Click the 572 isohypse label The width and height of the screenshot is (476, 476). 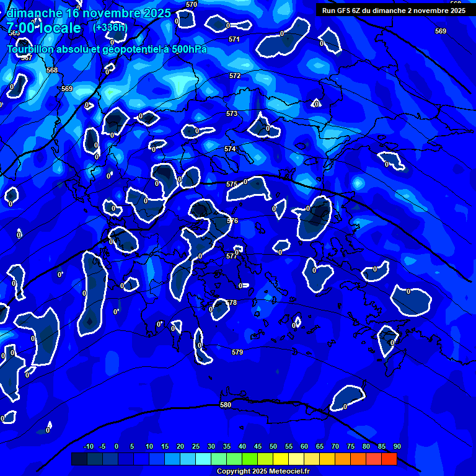(x=235, y=76)
